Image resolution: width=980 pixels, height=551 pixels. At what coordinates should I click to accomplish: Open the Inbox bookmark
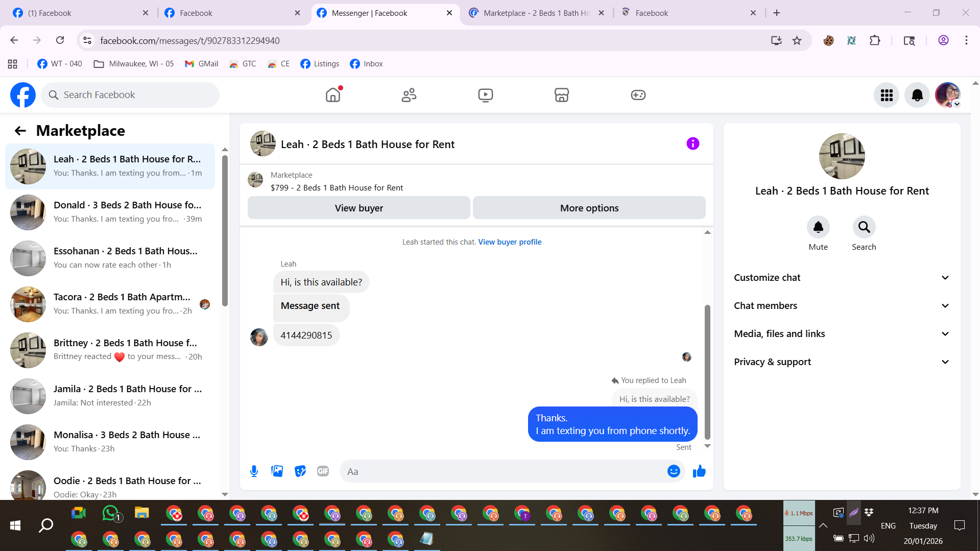pos(366,64)
